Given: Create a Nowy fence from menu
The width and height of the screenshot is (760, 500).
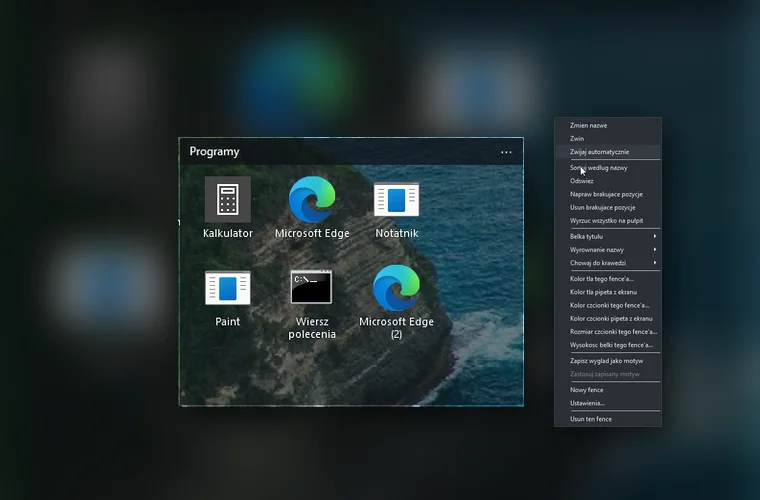Looking at the screenshot, I should pyautogui.click(x=608, y=390).
